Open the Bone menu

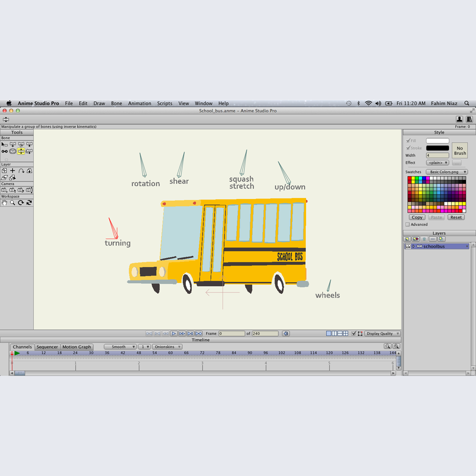117,103
